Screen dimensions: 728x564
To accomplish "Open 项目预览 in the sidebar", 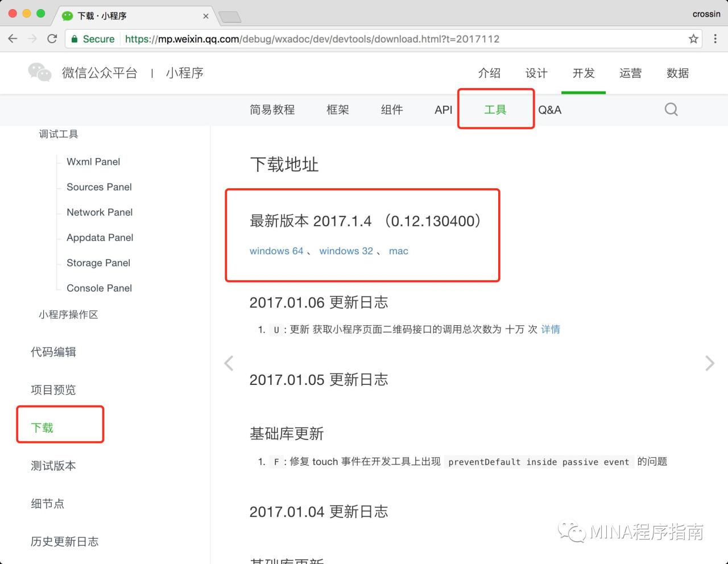I will (53, 389).
